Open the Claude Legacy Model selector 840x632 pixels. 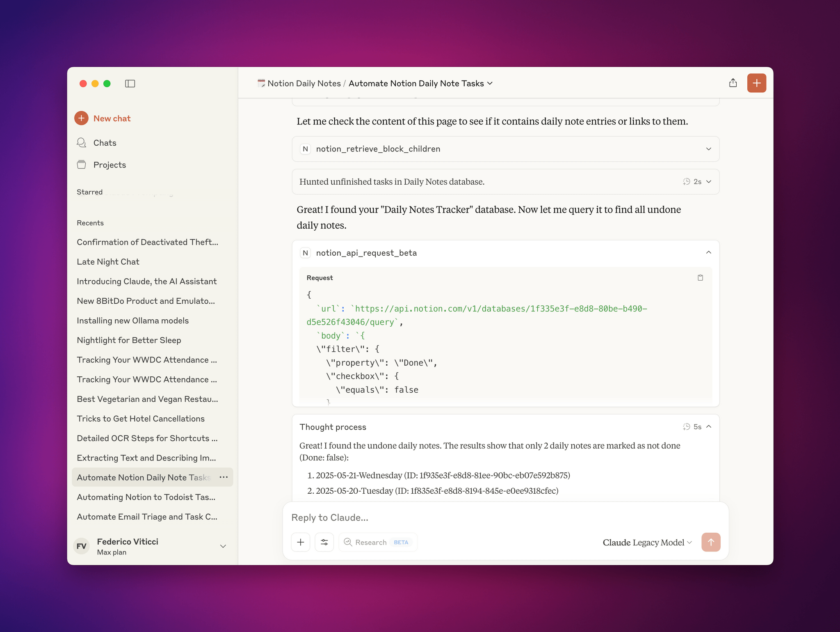tap(647, 543)
